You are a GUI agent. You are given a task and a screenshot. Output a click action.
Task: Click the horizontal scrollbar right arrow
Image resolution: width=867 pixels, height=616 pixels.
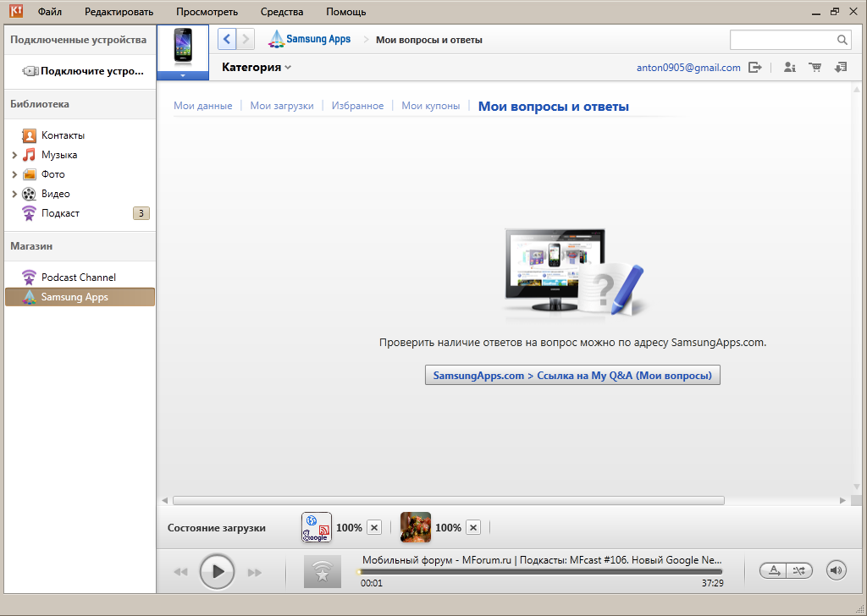pos(842,501)
